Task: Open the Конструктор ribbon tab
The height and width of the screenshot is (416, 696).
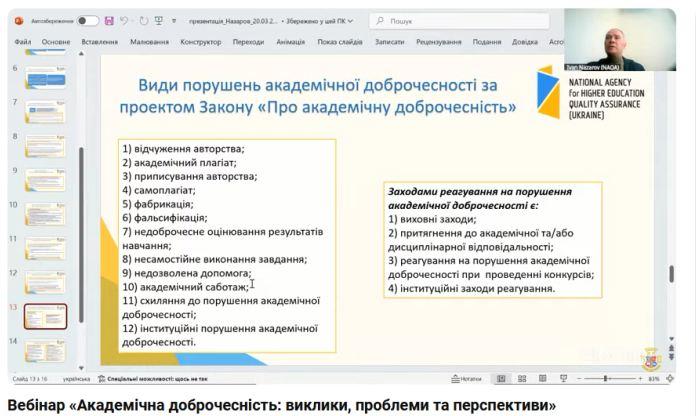Action: [x=201, y=42]
